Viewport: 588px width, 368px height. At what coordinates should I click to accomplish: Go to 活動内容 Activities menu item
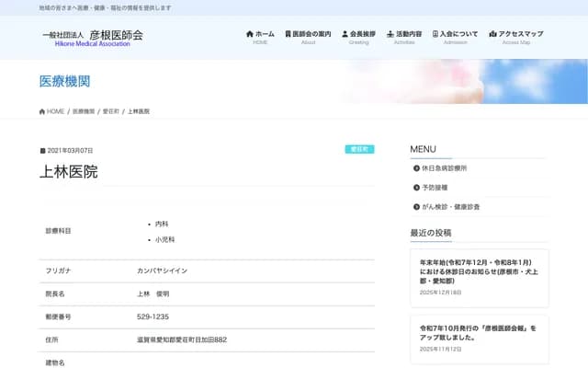pyautogui.click(x=404, y=37)
